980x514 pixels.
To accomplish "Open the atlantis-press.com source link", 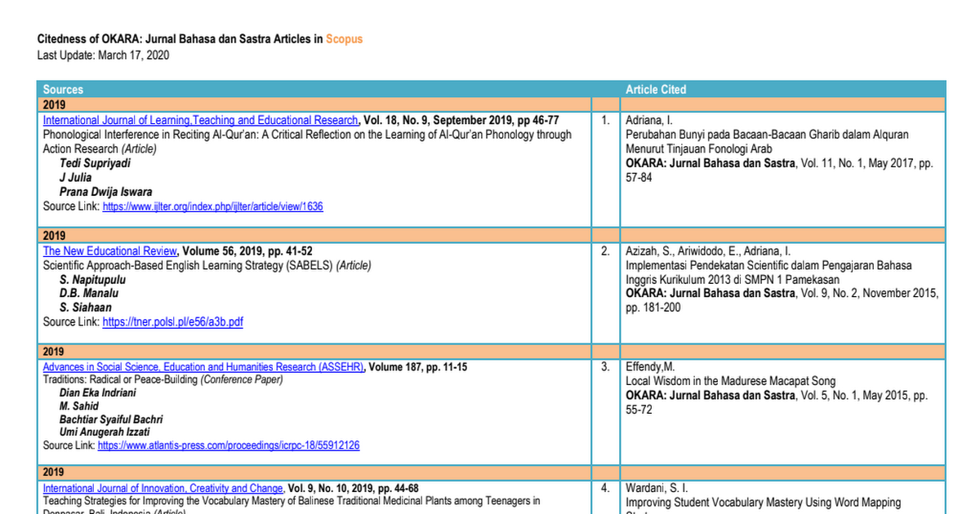I will tap(229, 445).
